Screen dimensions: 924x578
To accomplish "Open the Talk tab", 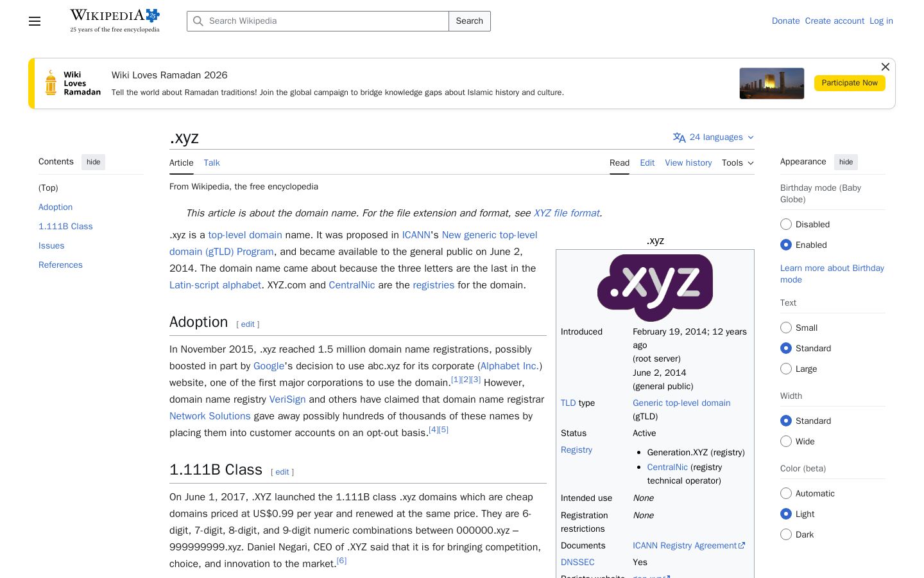I will click(212, 163).
